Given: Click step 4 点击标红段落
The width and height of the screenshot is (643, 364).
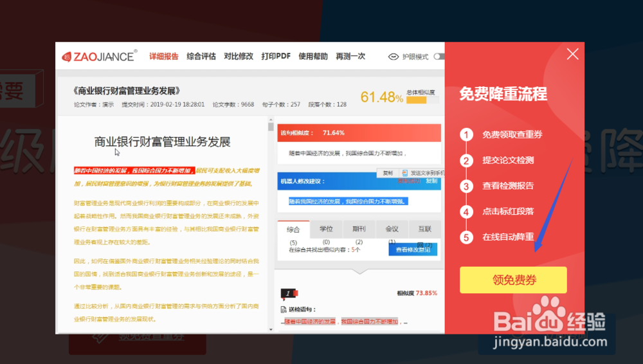Looking at the screenshot, I should tap(508, 212).
